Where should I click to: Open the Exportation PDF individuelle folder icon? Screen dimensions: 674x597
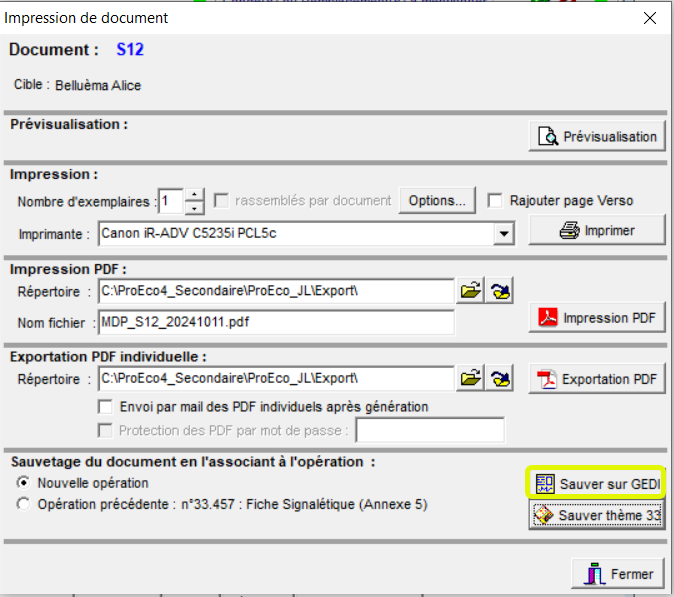(501, 379)
